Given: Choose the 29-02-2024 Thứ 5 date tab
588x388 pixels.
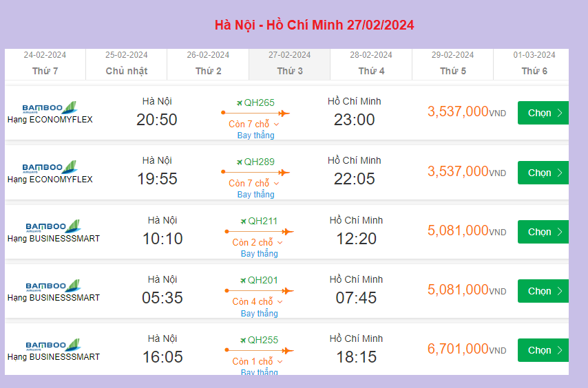Looking at the screenshot, I should point(452,63).
